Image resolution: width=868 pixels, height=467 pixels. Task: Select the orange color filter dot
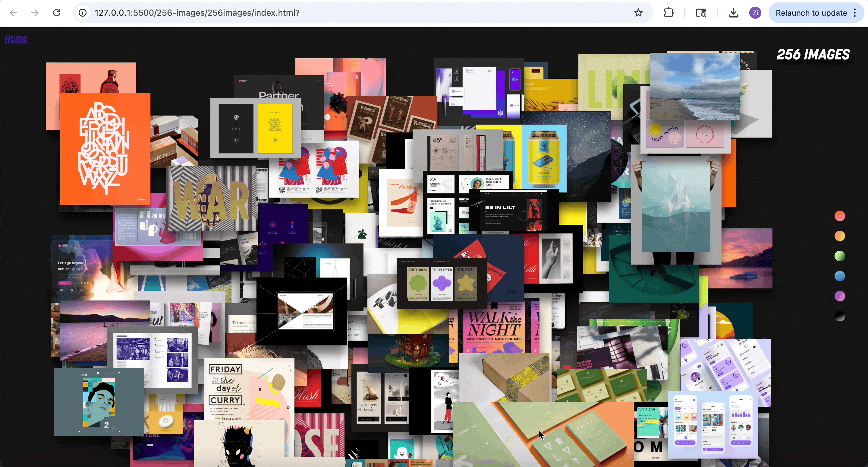839,236
